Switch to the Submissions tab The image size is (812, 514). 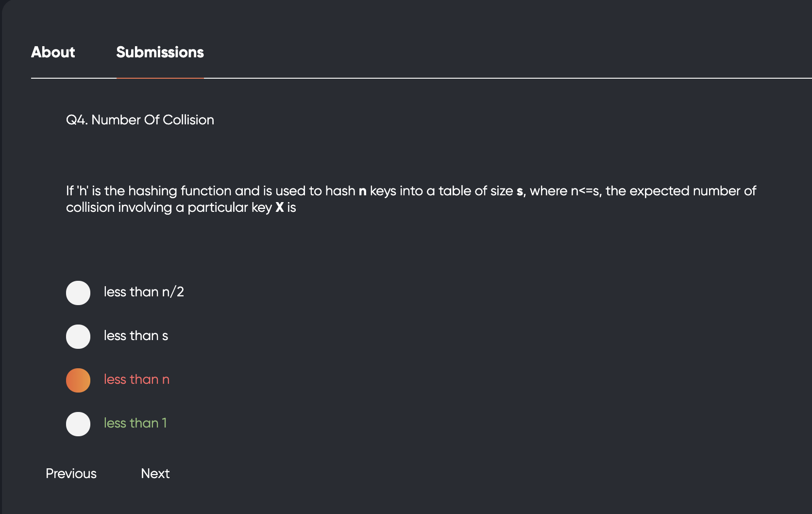tap(160, 52)
